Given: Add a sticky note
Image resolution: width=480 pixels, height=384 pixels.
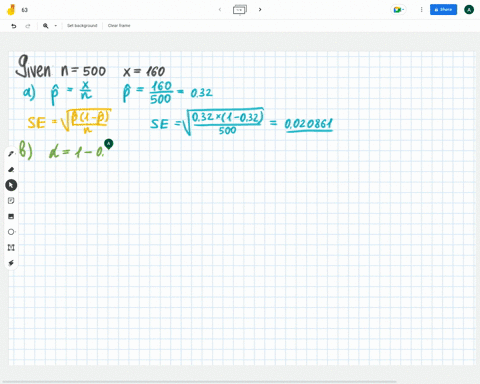Looking at the screenshot, I should (11, 201).
